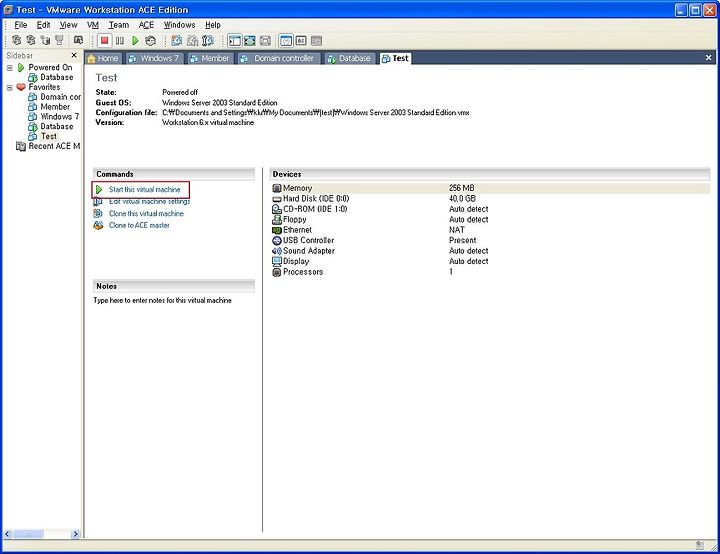Click the status bar icon at right

[x=700, y=545]
